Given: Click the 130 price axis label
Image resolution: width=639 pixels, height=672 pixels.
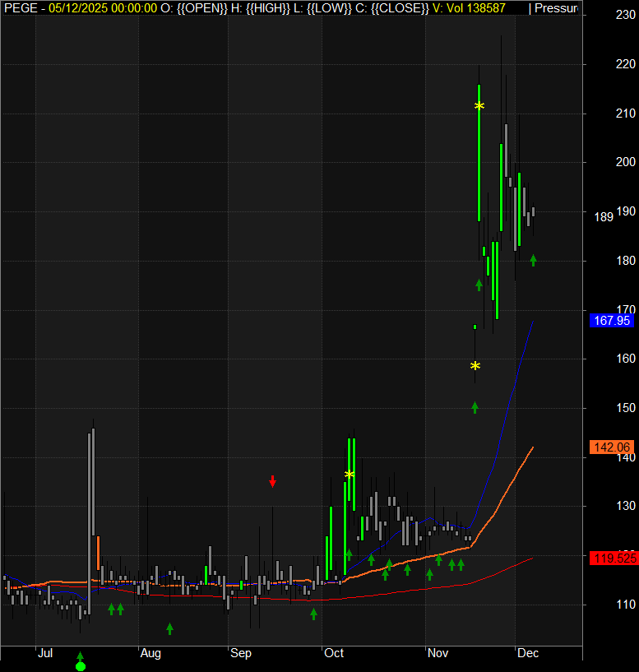Looking at the screenshot, I should [x=626, y=506].
